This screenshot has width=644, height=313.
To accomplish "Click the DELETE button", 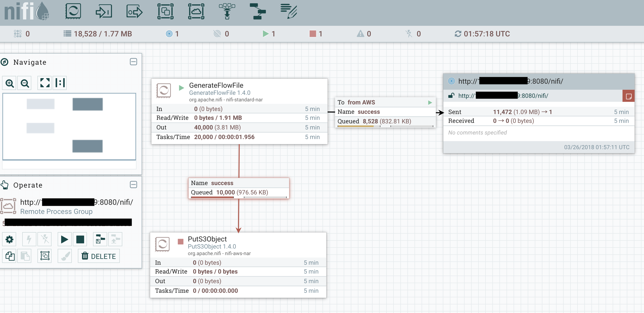I will pos(99,256).
